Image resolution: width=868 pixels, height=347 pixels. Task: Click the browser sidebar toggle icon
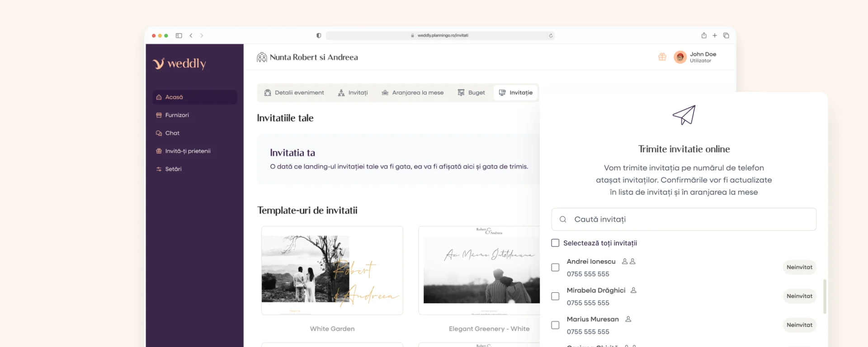click(179, 36)
